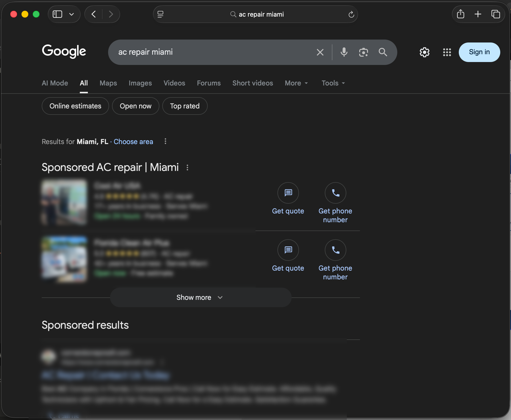Toggle the Open now filter chip
The image size is (511, 420).
(x=135, y=106)
